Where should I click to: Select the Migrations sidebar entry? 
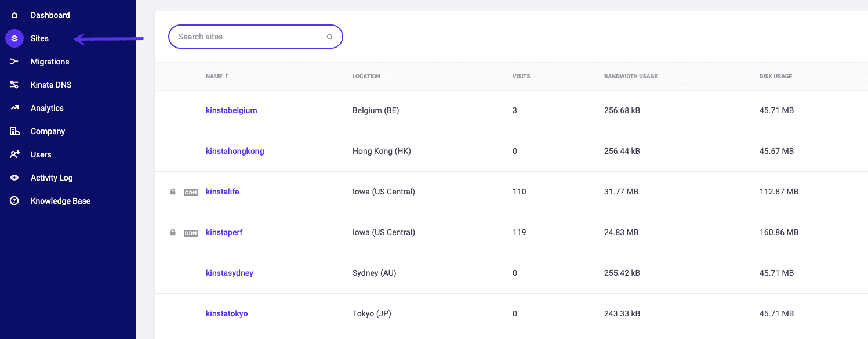pyautogui.click(x=49, y=61)
